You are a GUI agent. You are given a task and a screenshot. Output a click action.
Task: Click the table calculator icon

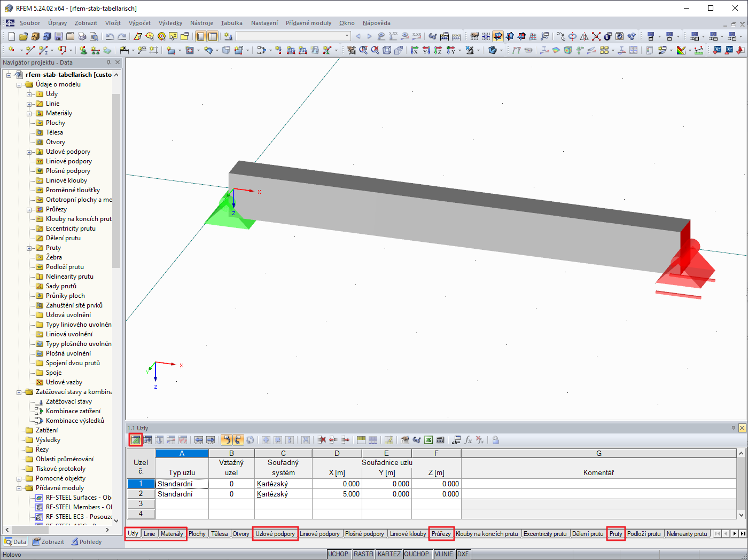(440, 440)
